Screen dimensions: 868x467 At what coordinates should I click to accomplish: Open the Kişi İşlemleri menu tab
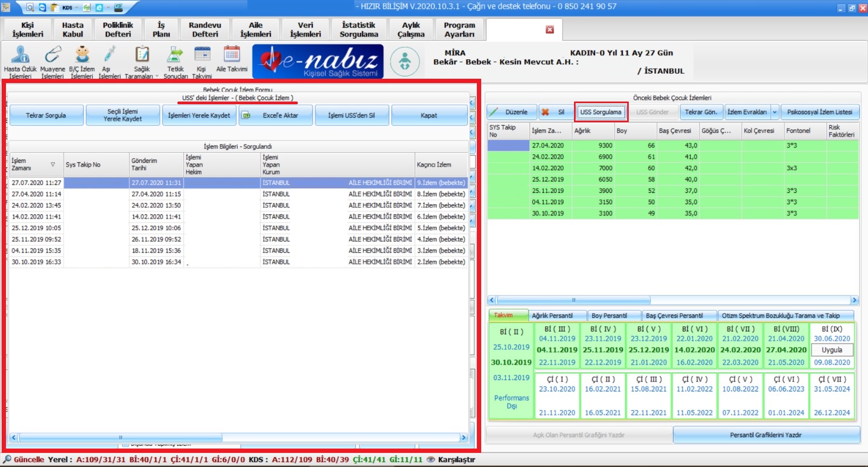(x=28, y=30)
